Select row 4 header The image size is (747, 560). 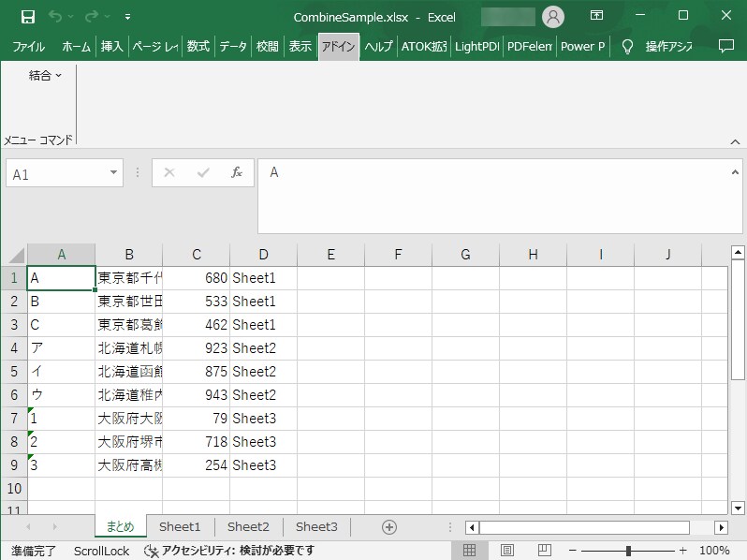click(x=14, y=348)
